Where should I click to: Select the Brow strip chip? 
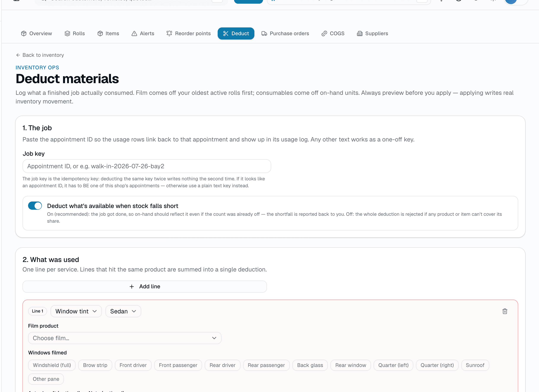click(x=95, y=365)
